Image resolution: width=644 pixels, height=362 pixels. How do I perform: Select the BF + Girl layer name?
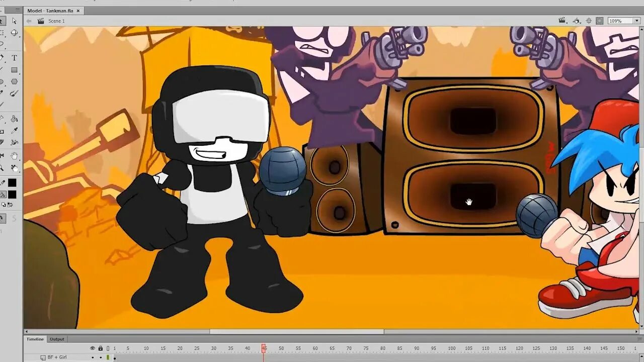point(57,357)
